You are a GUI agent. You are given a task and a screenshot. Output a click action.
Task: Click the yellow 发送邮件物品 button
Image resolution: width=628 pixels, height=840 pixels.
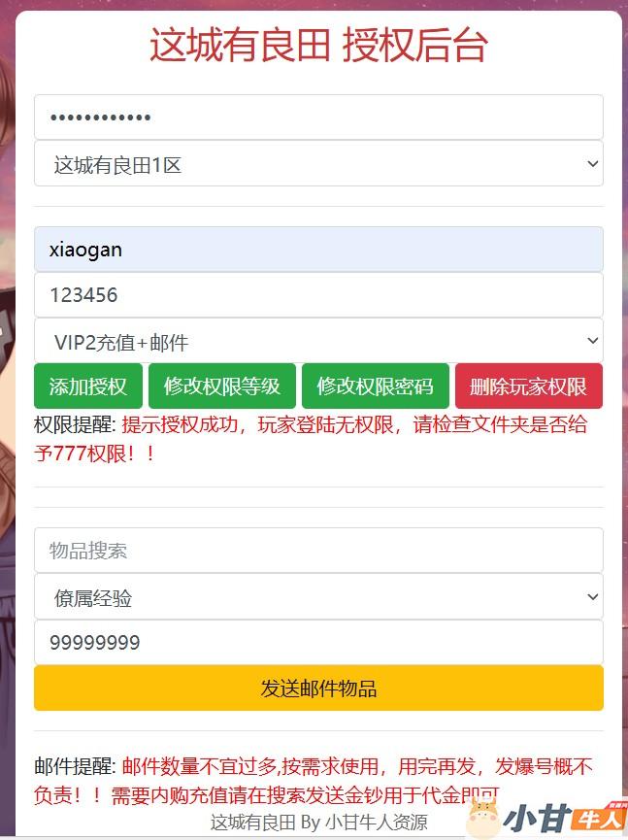318,689
